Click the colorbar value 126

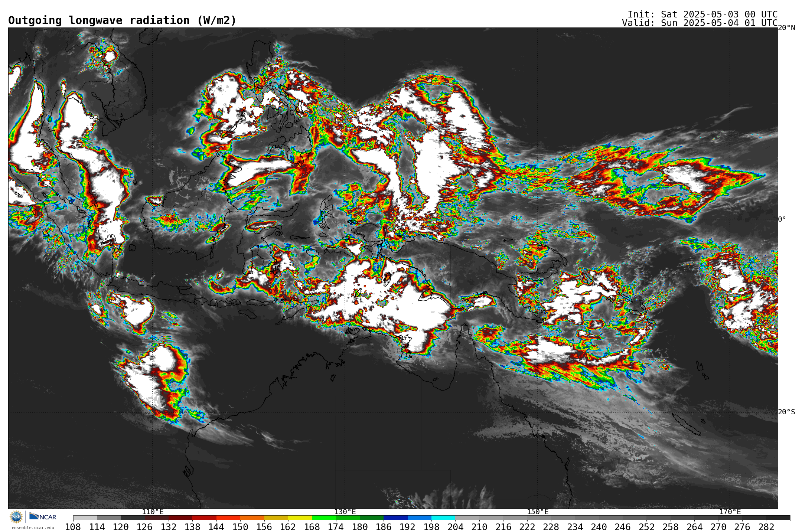tap(145, 527)
